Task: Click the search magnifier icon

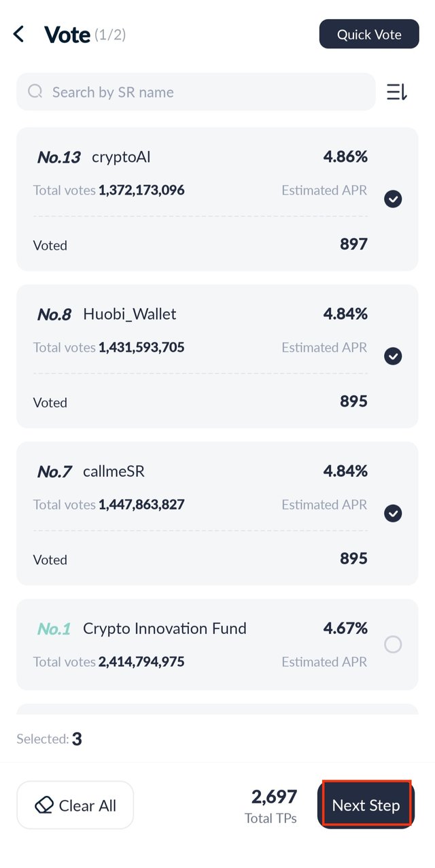Action: coord(35,92)
